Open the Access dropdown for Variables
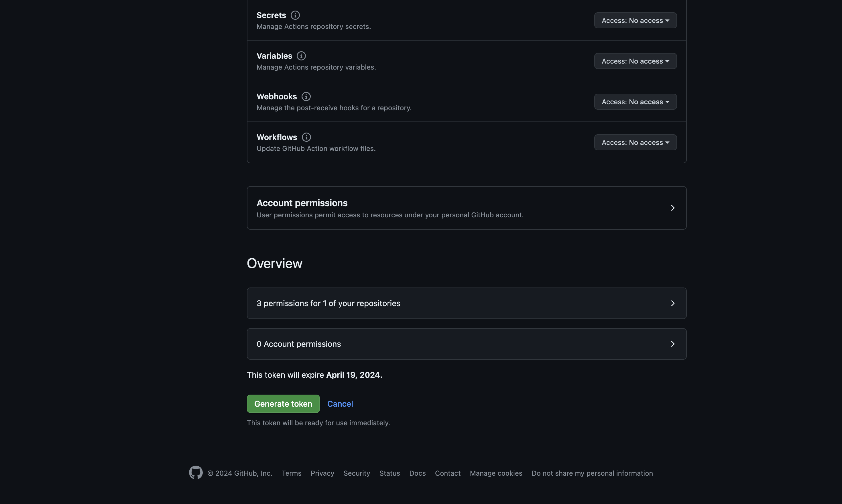Viewport: 842px width, 504px height. click(635, 61)
